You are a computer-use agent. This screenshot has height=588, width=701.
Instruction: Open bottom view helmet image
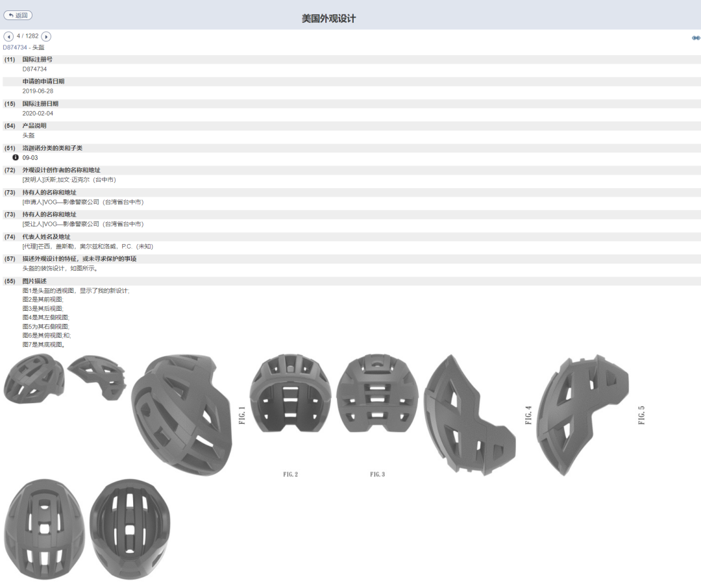(x=130, y=529)
